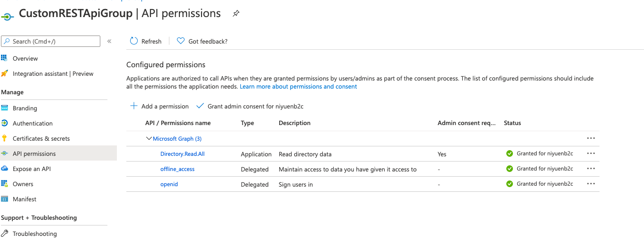
Task: Open more options for Microsoft Graph group
Action: tap(591, 138)
